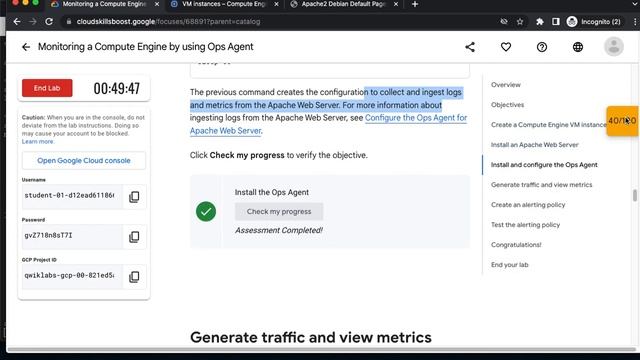The image size is (640, 360).
Task: Open language selection globe icon
Action: coord(578,47)
